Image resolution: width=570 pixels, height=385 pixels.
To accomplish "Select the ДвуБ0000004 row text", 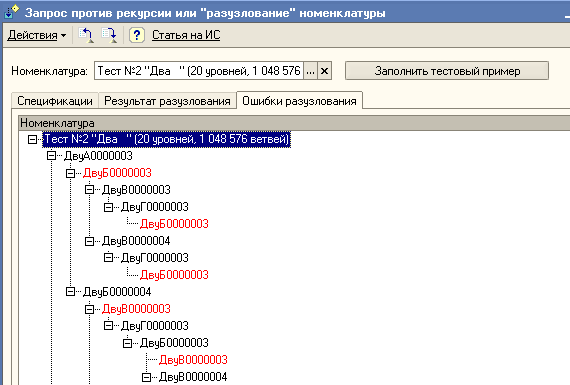I will tap(117, 292).
